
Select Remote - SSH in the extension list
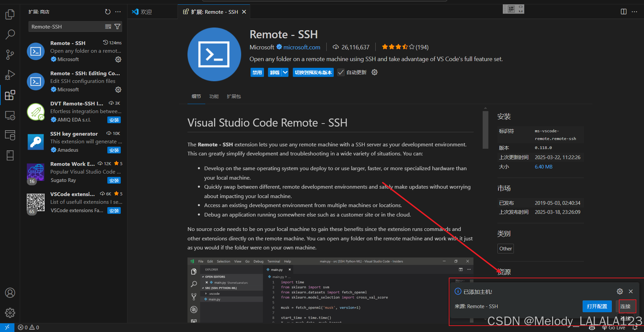[74, 51]
